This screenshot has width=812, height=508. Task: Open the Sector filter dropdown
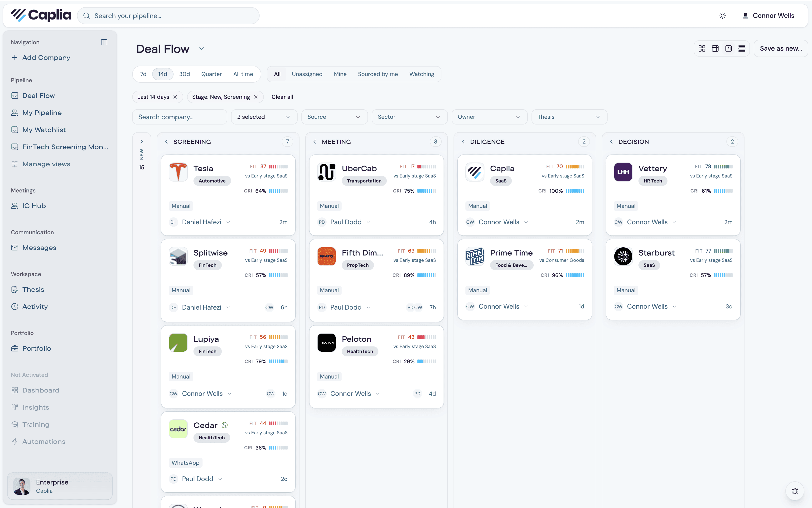point(409,117)
